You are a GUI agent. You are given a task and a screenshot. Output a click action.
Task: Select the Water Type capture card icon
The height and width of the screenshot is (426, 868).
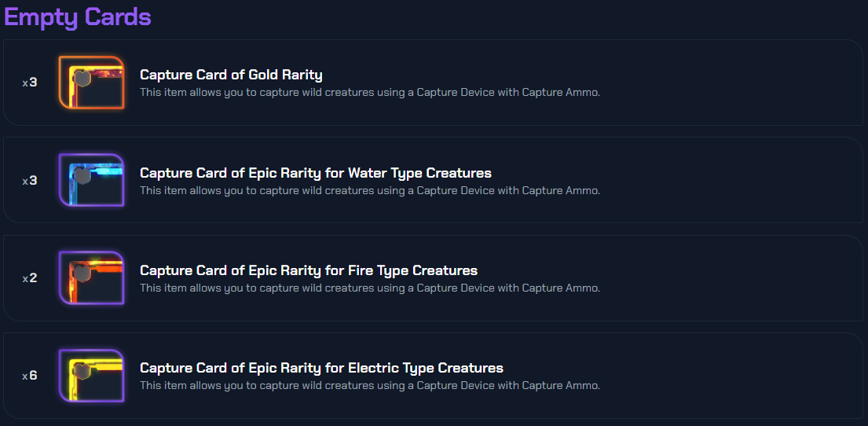pyautogui.click(x=92, y=180)
